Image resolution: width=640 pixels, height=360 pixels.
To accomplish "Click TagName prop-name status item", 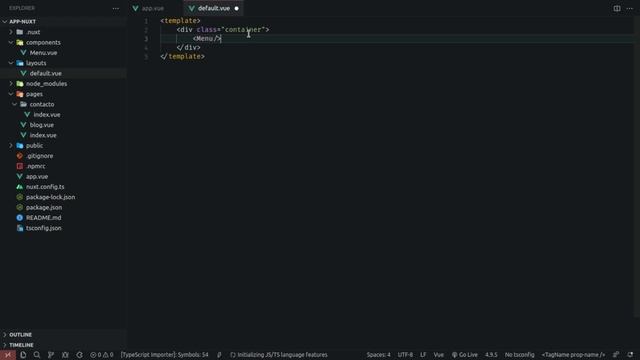I will (573, 355).
